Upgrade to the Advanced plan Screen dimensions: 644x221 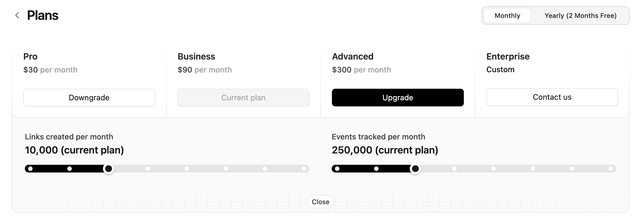[398, 97]
